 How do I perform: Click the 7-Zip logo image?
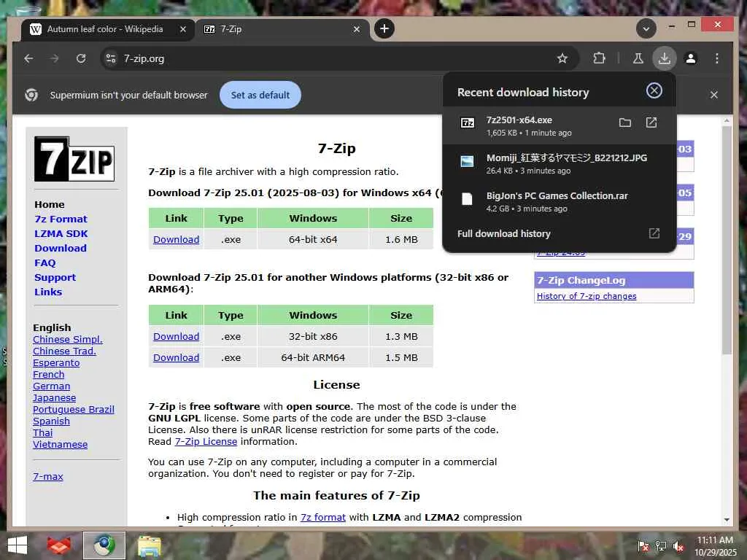74,159
